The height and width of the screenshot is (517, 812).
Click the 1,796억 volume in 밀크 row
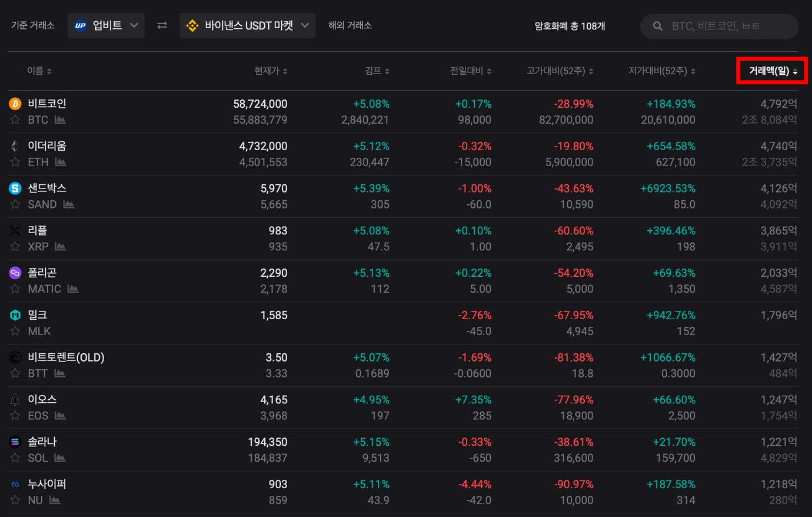[778, 315]
